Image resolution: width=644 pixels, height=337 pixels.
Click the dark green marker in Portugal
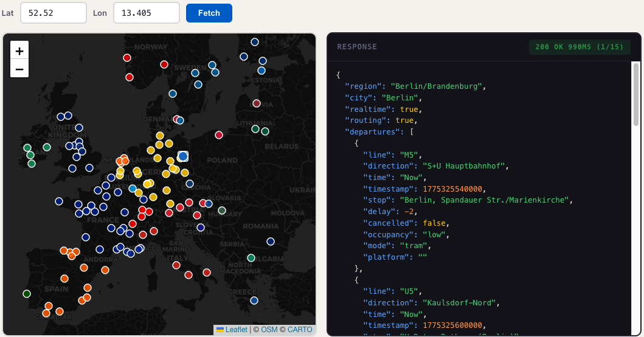(x=27, y=293)
